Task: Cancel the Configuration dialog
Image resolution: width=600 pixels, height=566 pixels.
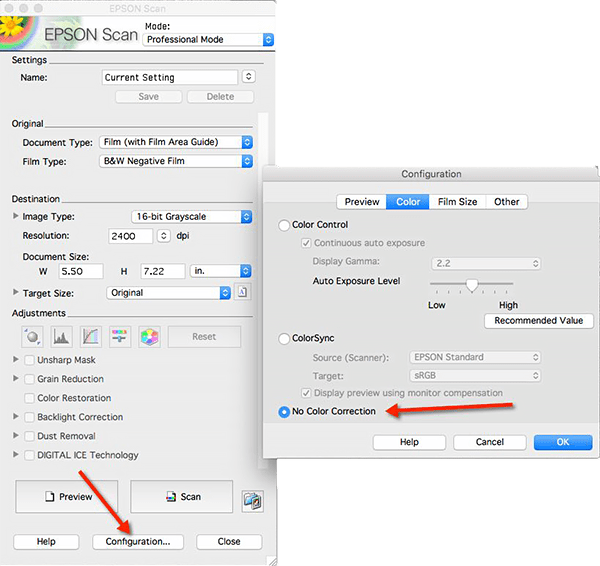Action: (490, 442)
